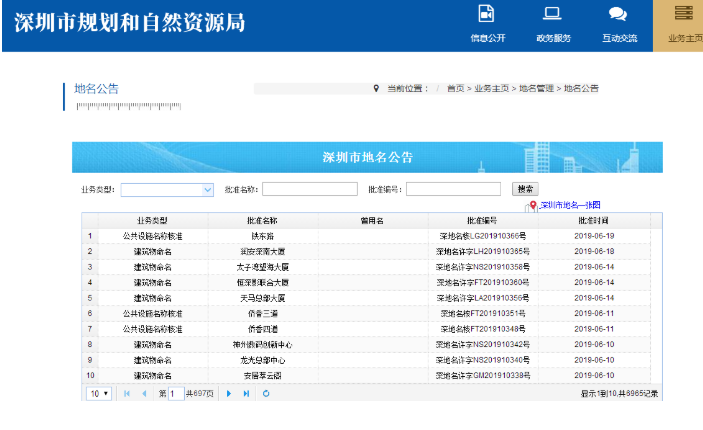The height and width of the screenshot is (430, 703).
Task: Click the 批准名称 text field
Action: [x=309, y=189]
